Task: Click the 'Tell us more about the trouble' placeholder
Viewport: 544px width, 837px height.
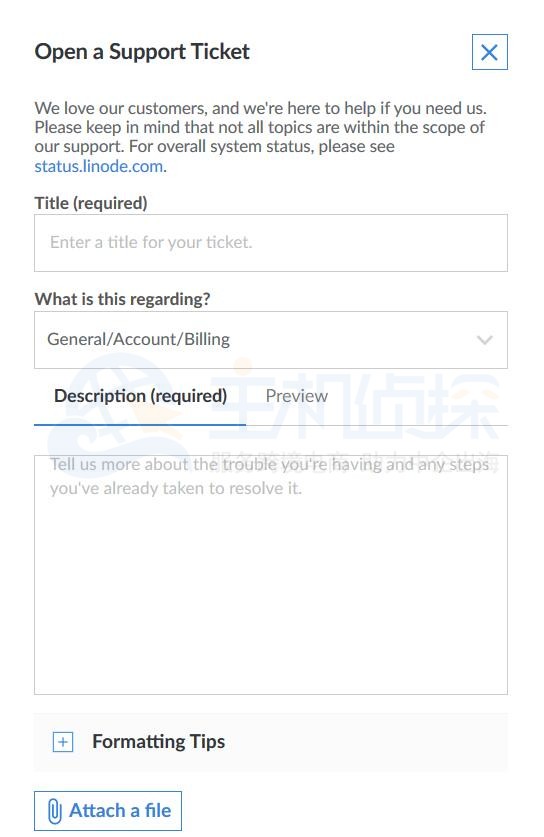Action: point(269,476)
